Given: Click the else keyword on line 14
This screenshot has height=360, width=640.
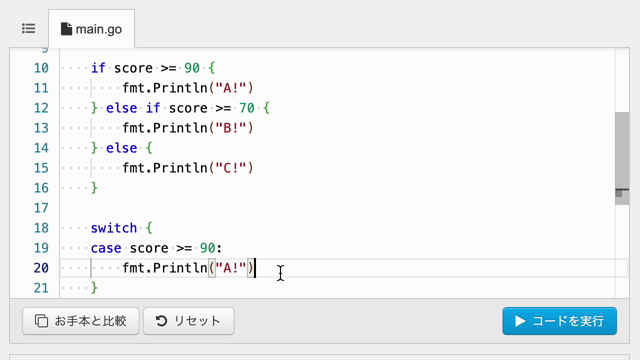Looking at the screenshot, I should [122, 148].
